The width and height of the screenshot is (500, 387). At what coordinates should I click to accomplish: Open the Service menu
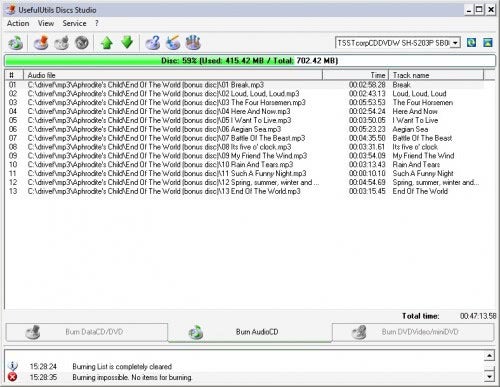[74, 23]
